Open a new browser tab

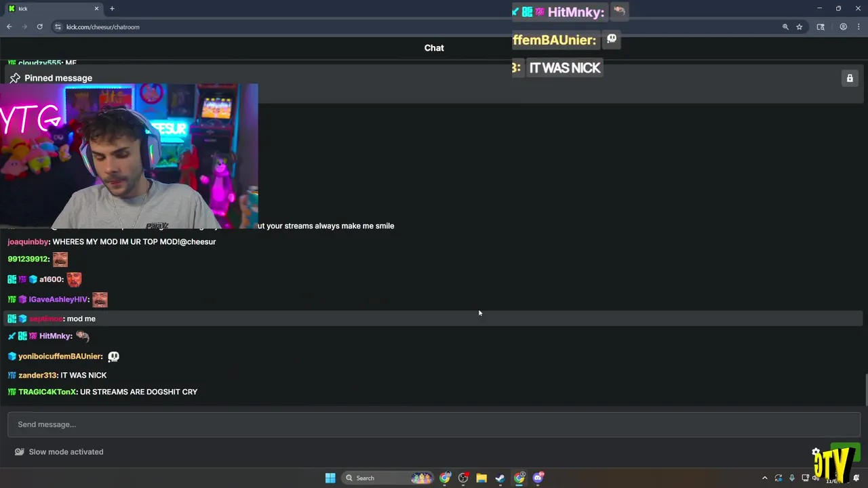click(x=112, y=8)
